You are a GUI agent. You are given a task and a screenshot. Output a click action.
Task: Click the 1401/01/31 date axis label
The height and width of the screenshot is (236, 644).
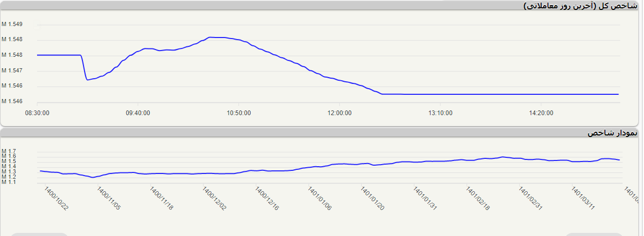click(x=425, y=199)
